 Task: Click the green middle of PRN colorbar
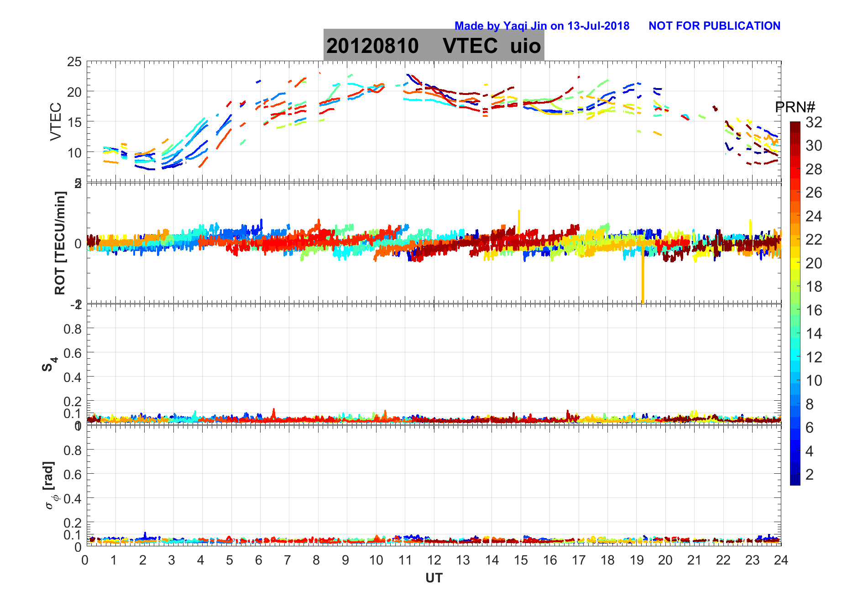tap(795, 303)
